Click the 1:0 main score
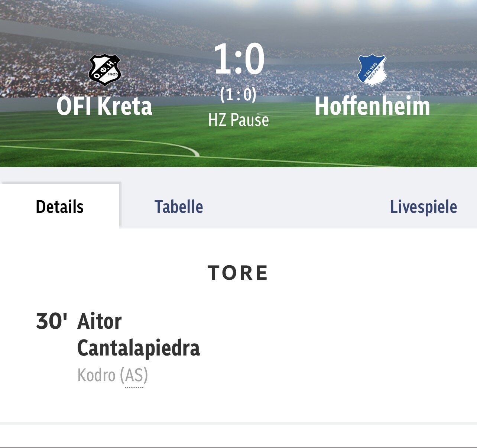Screen dimensions: 477x448 click(239, 58)
